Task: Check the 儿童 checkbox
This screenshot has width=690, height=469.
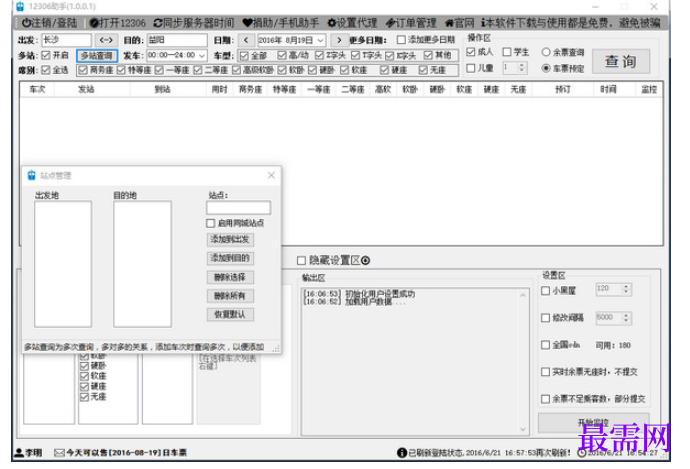Action: 470,68
